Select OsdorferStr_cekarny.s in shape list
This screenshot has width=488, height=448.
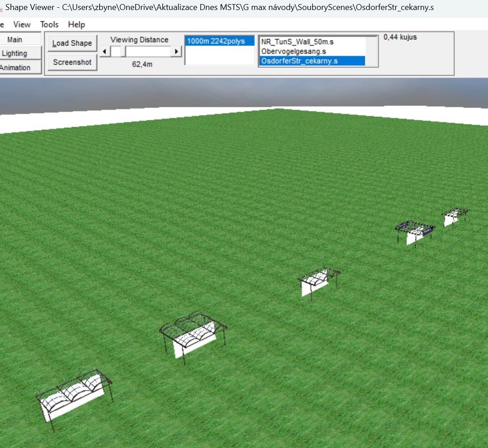[312, 61]
